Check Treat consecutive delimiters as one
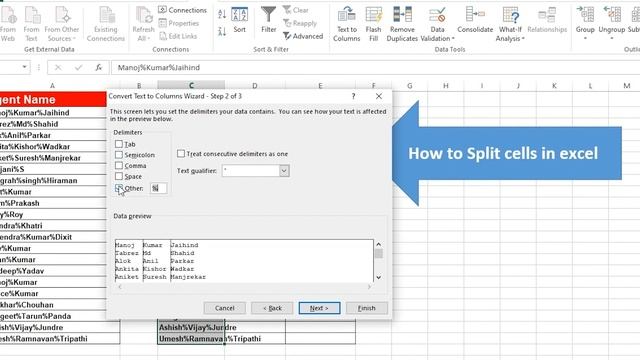The height and width of the screenshot is (360, 640). [x=181, y=153]
